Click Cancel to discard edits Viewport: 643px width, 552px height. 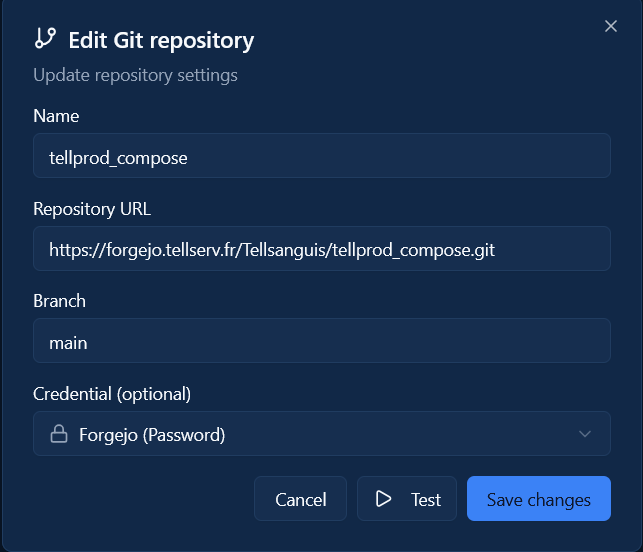pos(300,499)
